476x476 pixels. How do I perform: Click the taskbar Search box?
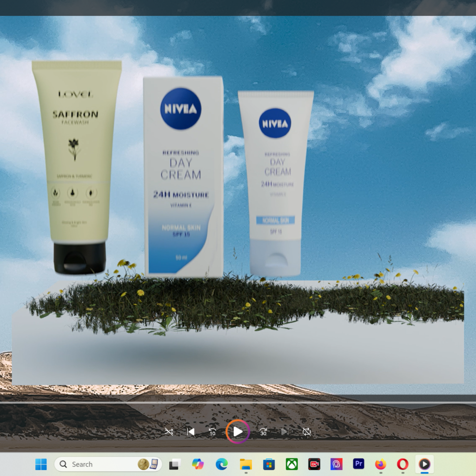(x=108, y=464)
